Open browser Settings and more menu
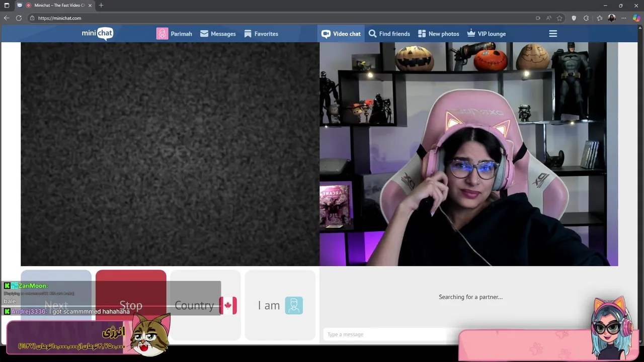Viewport: 644px width, 362px height. (x=624, y=18)
